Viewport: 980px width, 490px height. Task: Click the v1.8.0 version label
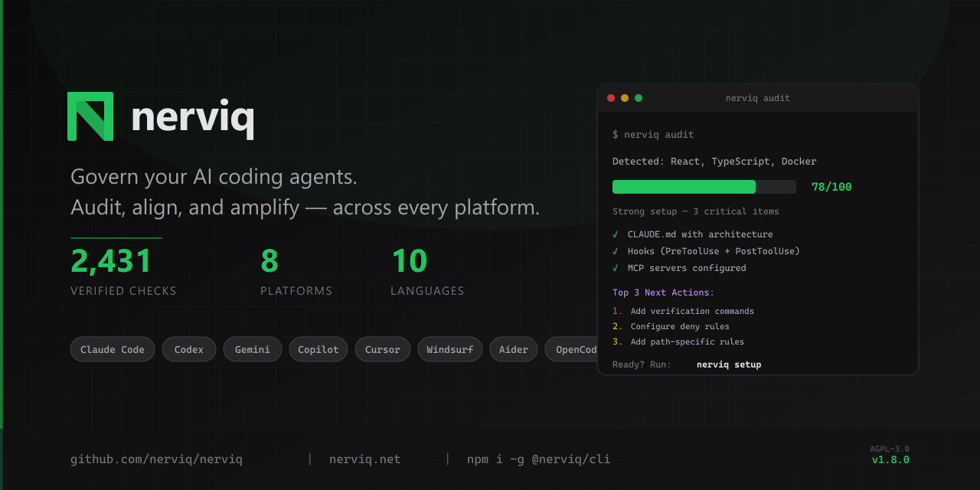coord(890,460)
